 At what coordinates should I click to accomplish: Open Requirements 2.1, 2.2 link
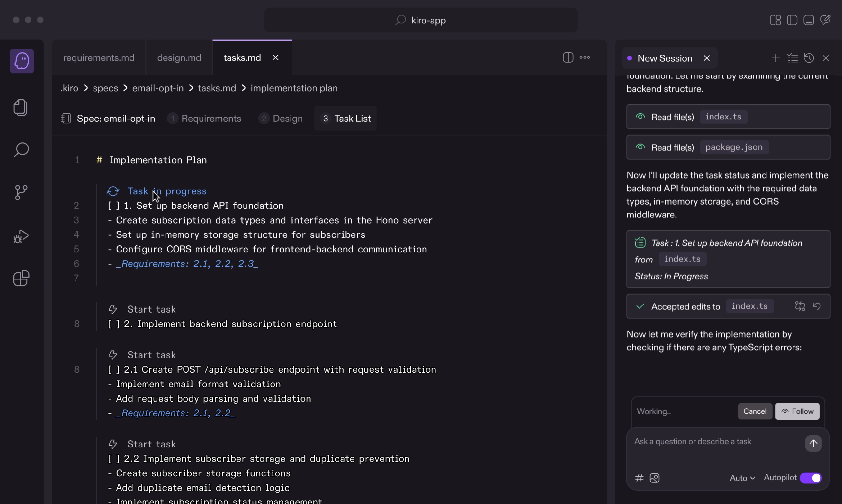(175, 413)
